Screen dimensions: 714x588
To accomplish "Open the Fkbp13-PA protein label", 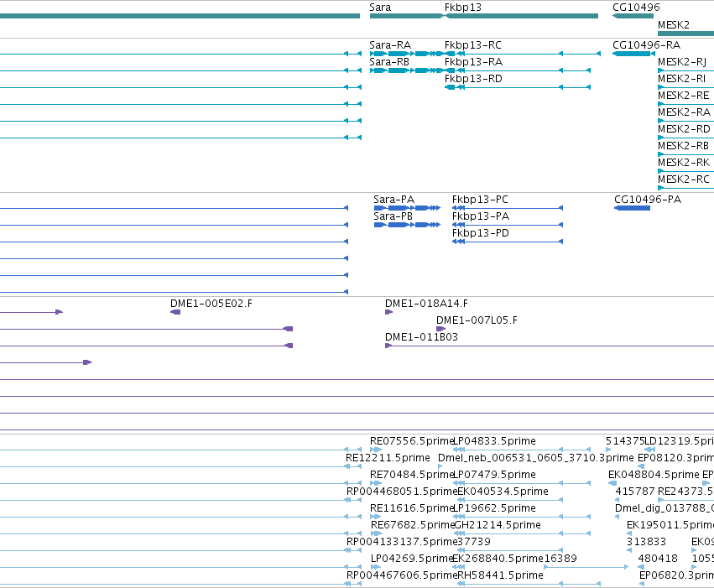I will point(481,216).
